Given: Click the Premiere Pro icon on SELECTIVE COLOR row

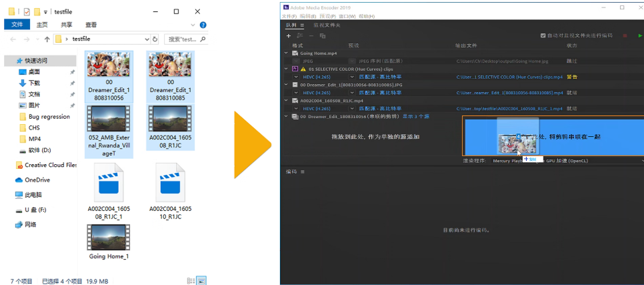Looking at the screenshot, I should (295, 69).
